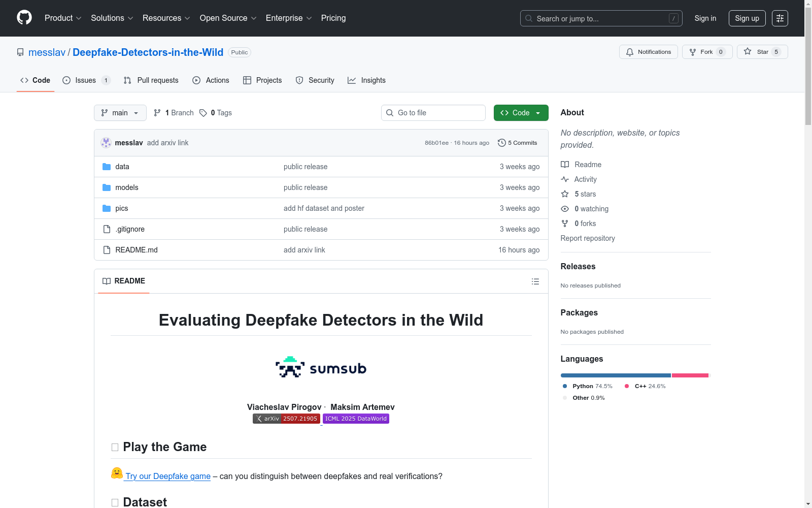Click the C++ 24.6% language entry
Screen dimensions: 812x508
[x=645, y=386]
